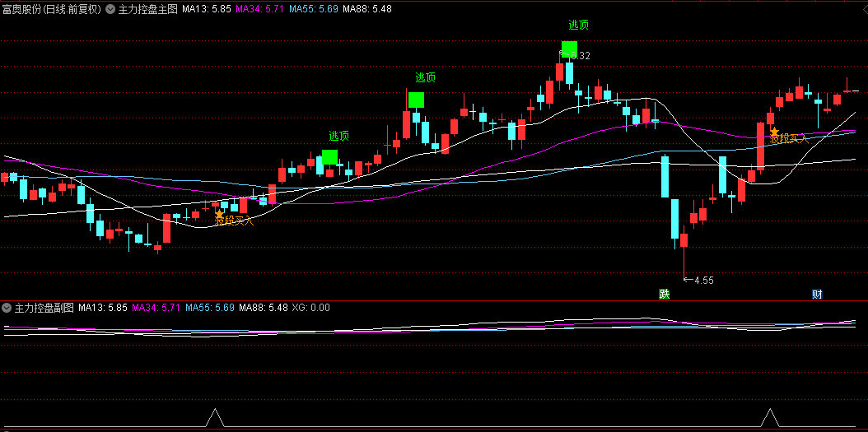Click the first 逃顶 text label
Screen dimensions: 868x432
339,136
